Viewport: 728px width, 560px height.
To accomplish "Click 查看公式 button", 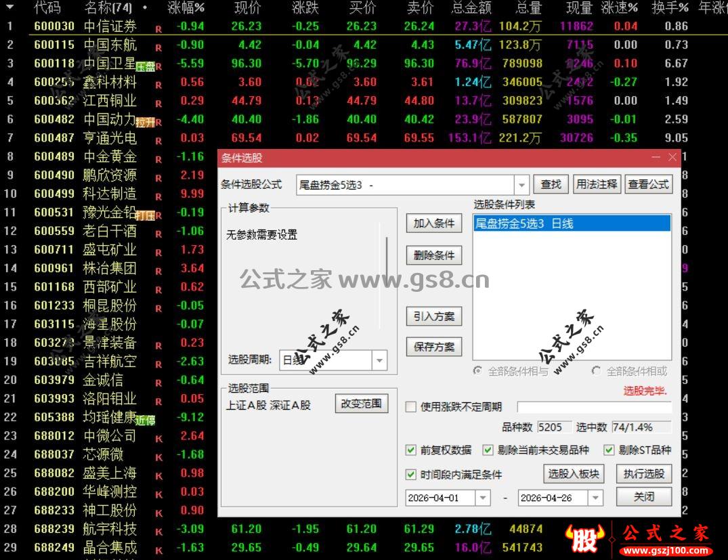I will 649,184.
